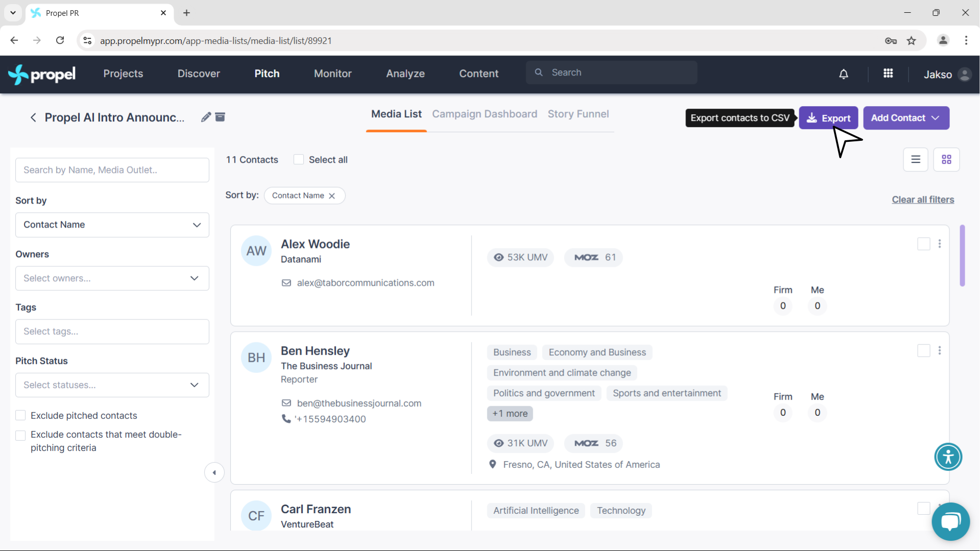
Task: Open the Content menu
Action: click(479, 73)
